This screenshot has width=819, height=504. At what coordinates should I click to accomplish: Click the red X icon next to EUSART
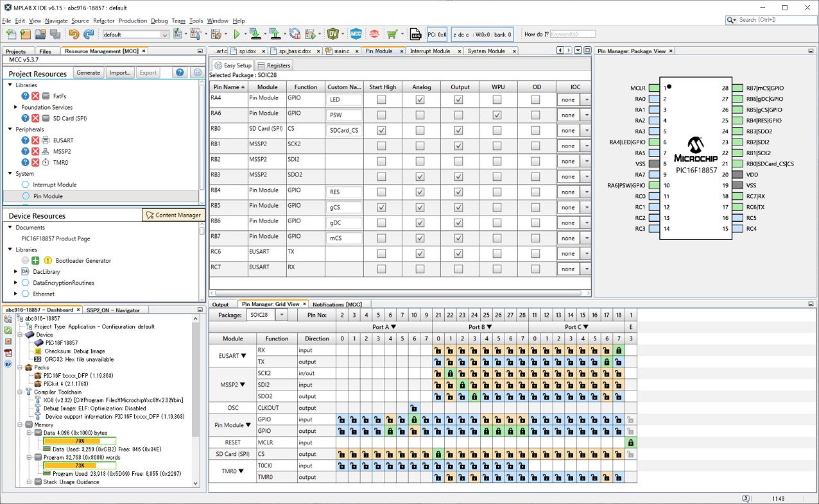35,140
